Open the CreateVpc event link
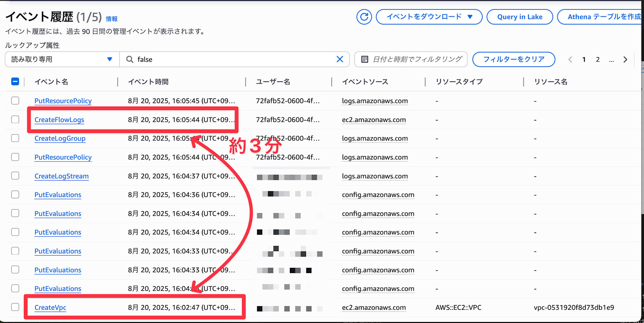Viewport: 644px width, 323px height. 50,308
